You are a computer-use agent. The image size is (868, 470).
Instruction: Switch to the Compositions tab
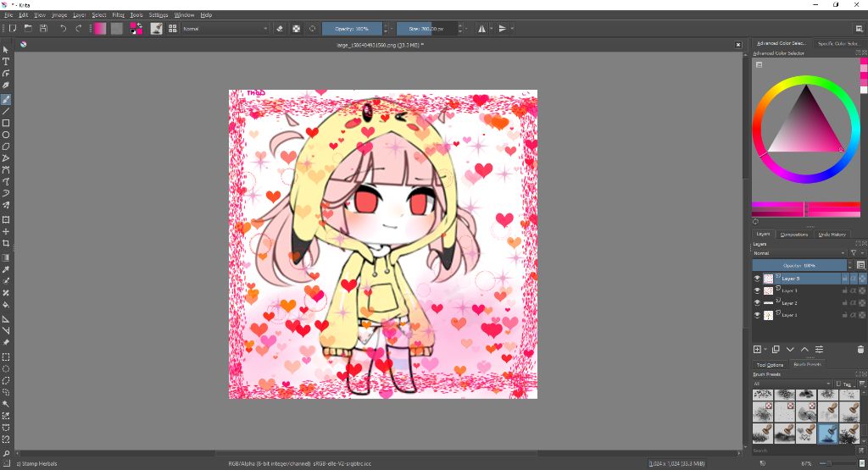793,235
